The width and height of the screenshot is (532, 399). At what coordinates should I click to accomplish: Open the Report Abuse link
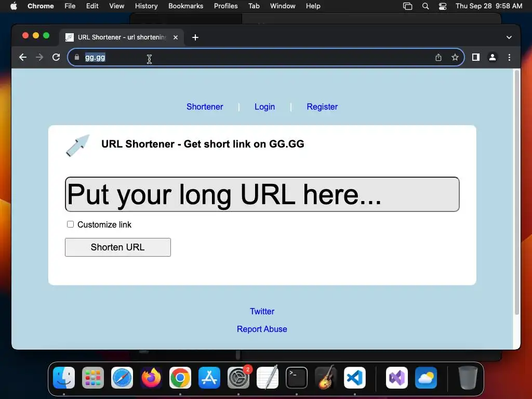pos(262,329)
